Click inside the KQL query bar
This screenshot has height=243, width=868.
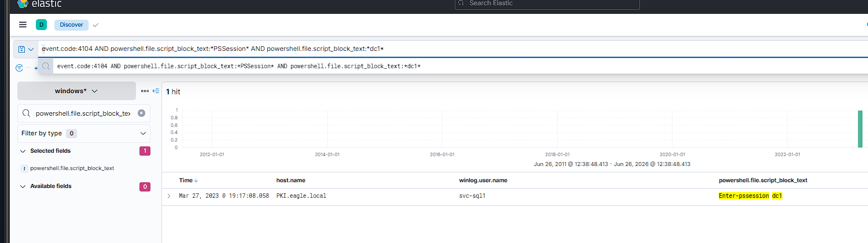[453, 49]
